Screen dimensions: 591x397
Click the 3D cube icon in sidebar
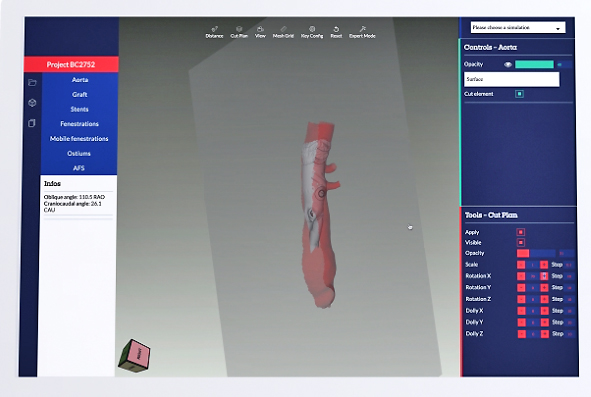coord(32,103)
